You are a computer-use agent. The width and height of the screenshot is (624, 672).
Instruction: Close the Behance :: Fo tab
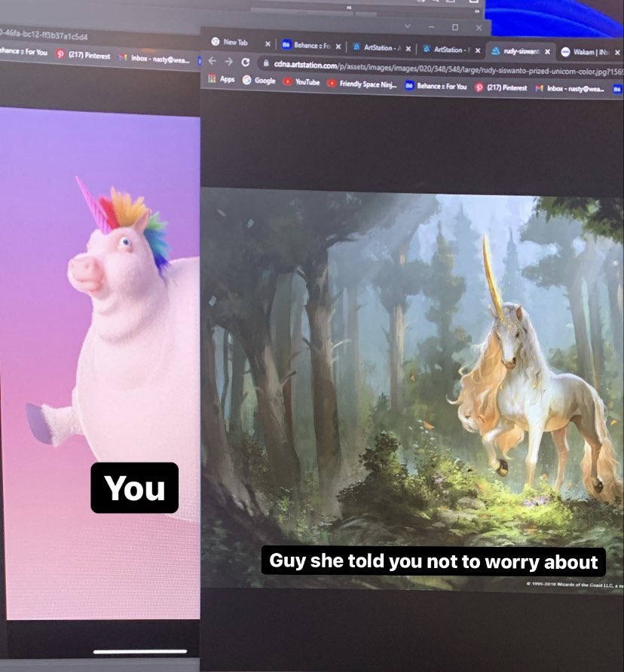pos(338,46)
